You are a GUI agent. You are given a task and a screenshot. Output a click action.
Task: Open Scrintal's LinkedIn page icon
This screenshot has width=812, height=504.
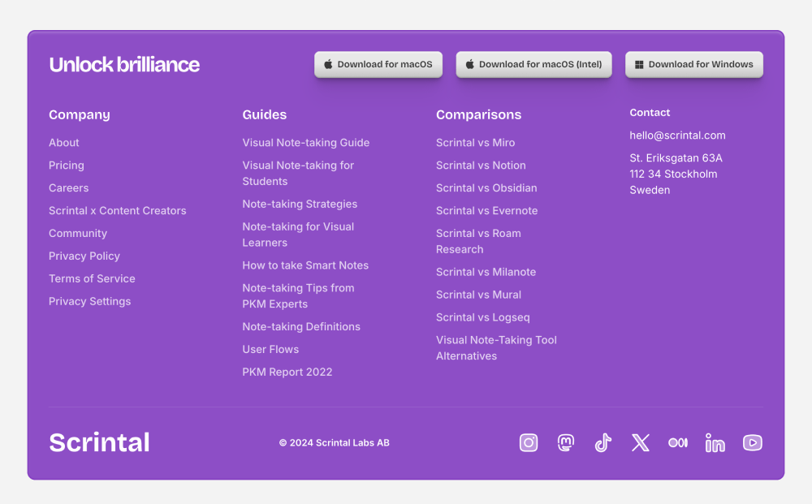click(x=715, y=442)
